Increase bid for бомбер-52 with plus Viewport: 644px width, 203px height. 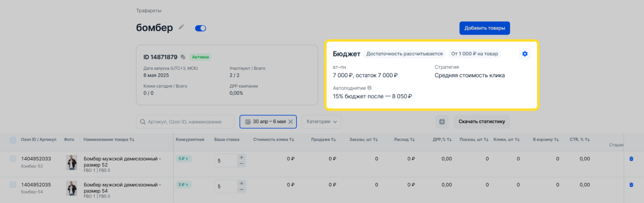pos(241,157)
